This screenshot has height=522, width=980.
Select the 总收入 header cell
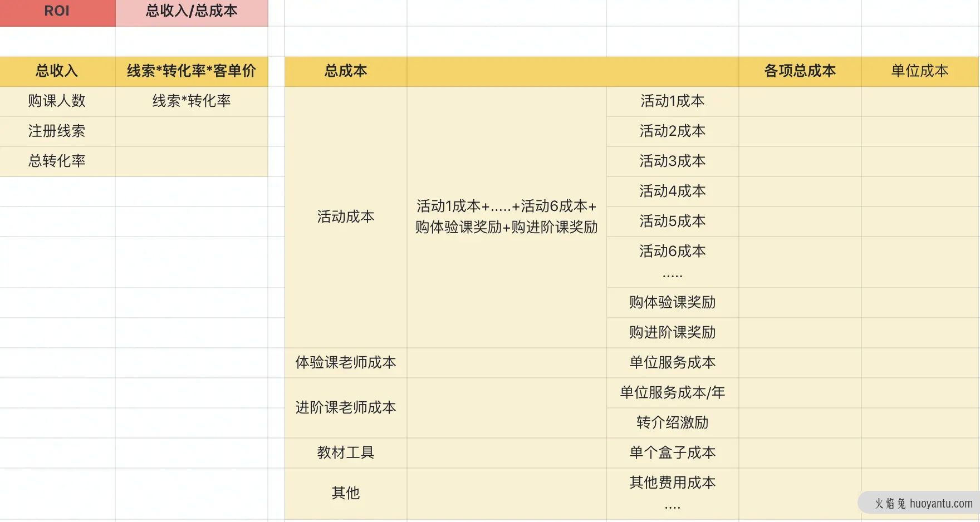point(57,71)
